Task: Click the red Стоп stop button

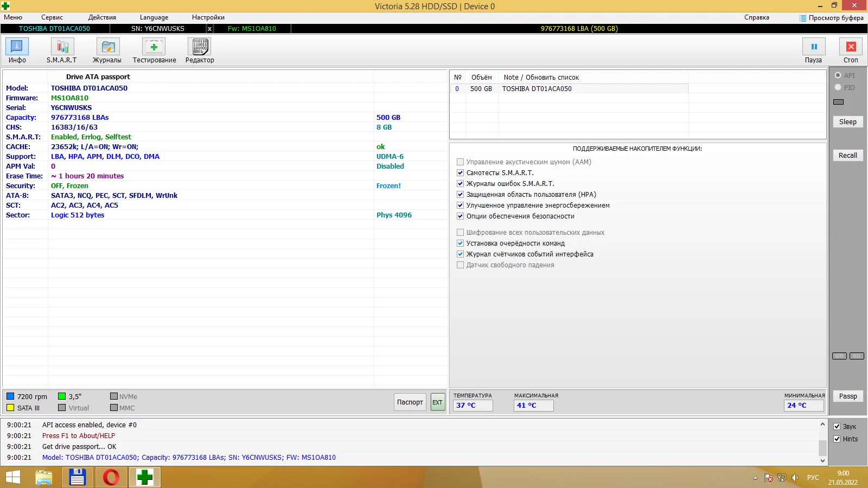Action: (x=851, y=50)
